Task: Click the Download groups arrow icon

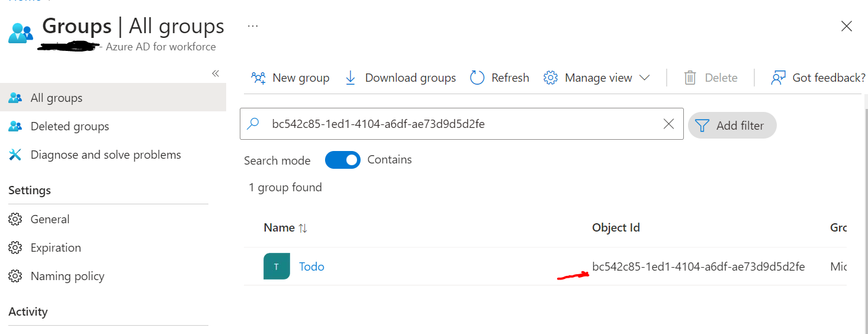Action: (x=351, y=78)
